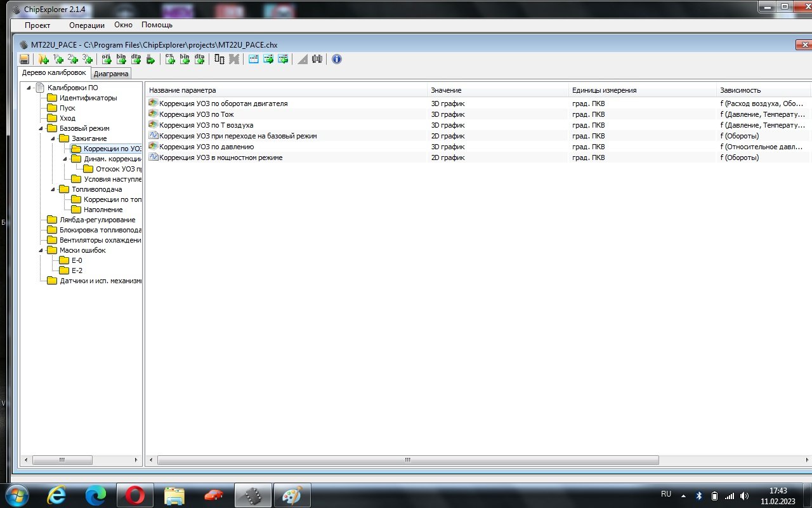
Task: Click the new folder with plus icon
Action: [x=44, y=59]
